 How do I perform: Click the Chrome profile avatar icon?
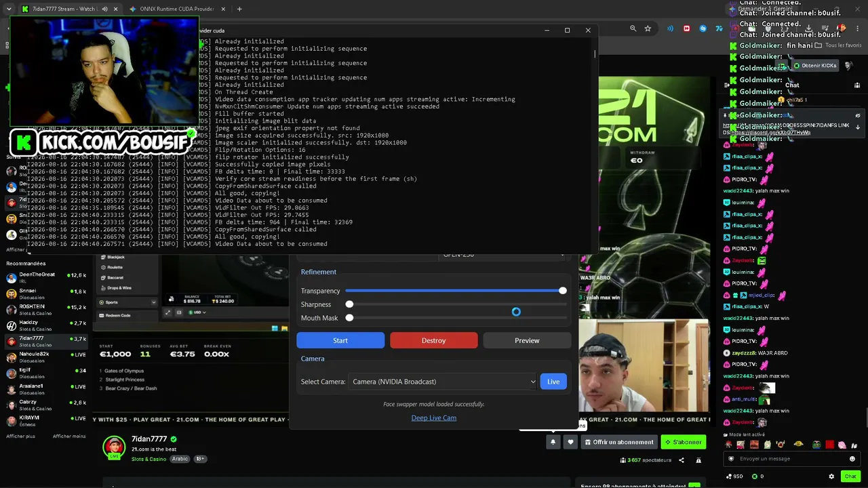point(842,28)
